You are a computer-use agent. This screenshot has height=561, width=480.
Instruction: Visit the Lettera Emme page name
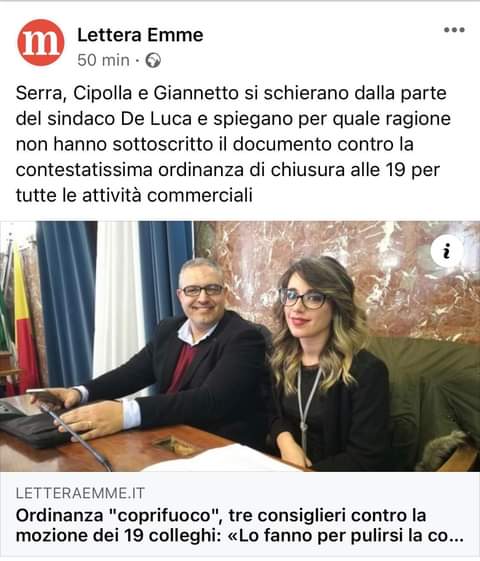pyautogui.click(x=140, y=35)
